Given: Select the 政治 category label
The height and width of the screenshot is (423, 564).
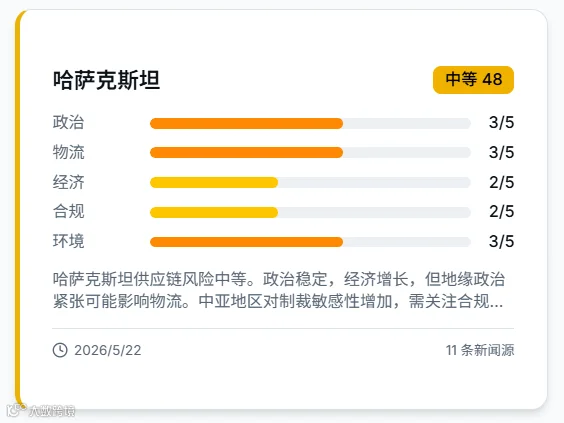Looking at the screenshot, I should coord(68,122).
